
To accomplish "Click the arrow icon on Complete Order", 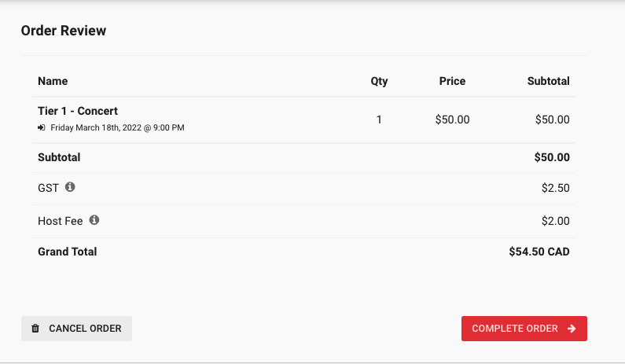I will 572,329.
